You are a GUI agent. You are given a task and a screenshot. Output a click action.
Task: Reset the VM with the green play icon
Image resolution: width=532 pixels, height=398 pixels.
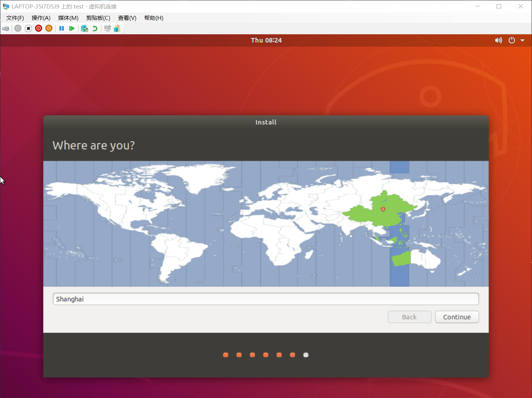pyautogui.click(x=72, y=28)
